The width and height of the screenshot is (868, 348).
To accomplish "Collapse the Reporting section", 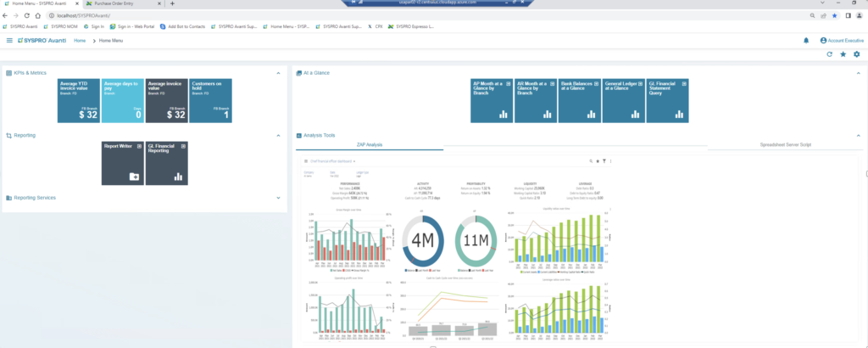I will point(278,135).
